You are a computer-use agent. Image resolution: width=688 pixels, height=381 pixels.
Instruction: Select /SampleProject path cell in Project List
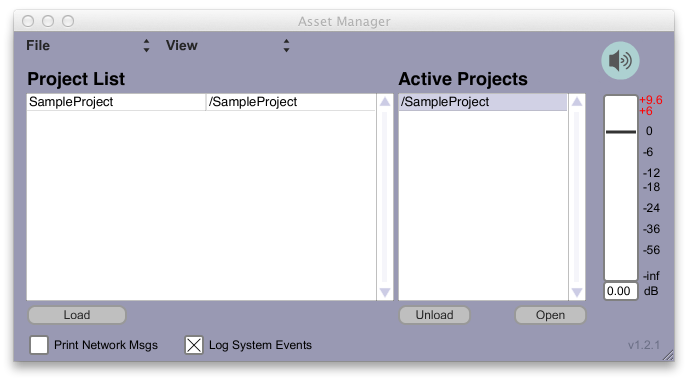click(290, 102)
